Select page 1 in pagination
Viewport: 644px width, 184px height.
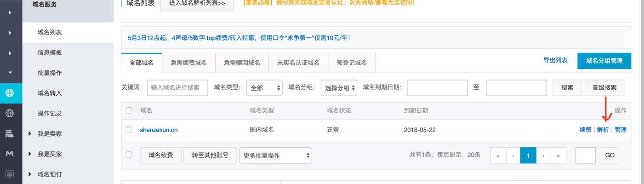pos(528,155)
